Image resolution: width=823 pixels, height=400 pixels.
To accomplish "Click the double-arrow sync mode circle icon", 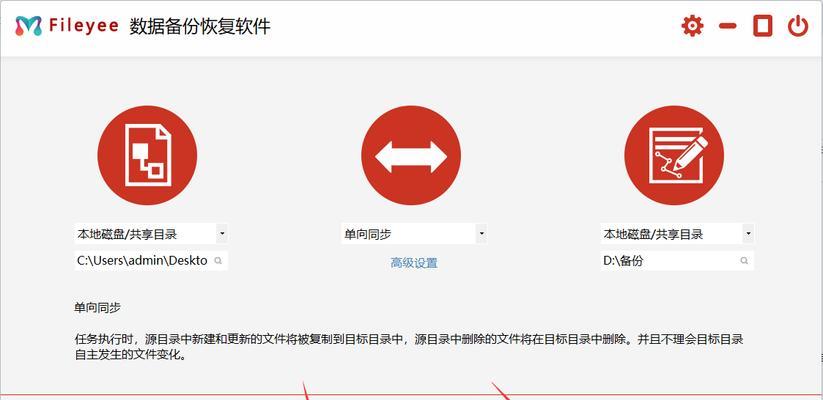I will click(x=411, y=156).
